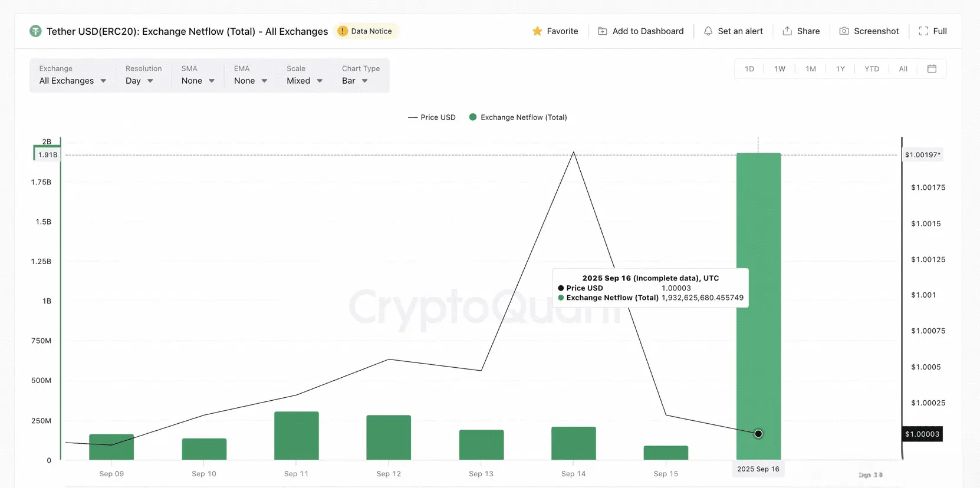The width and height of the screenshot is (980, 488).
Task: Click the Sep 14 netflow bar
Action: (x=574, y=443)
